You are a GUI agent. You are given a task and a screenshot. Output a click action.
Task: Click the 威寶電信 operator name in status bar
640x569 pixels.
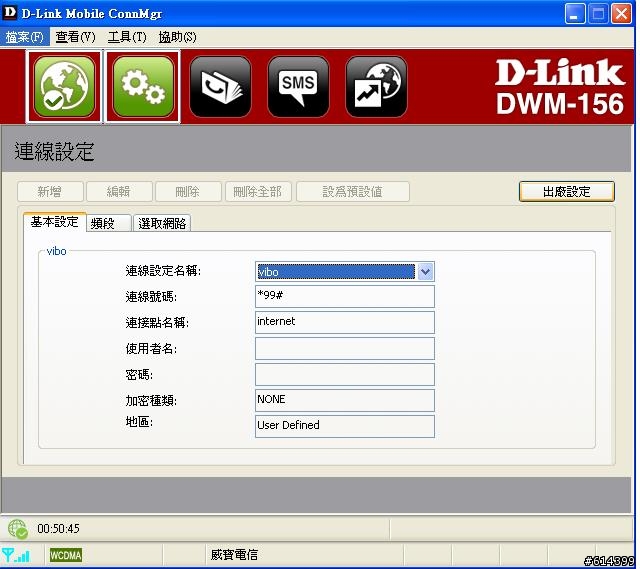[234, 555]
